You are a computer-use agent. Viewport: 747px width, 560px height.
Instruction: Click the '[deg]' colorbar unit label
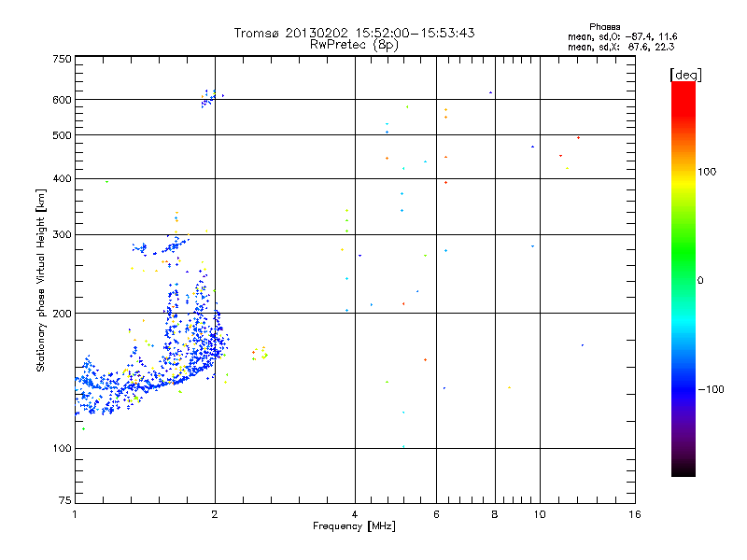[685, 75]
